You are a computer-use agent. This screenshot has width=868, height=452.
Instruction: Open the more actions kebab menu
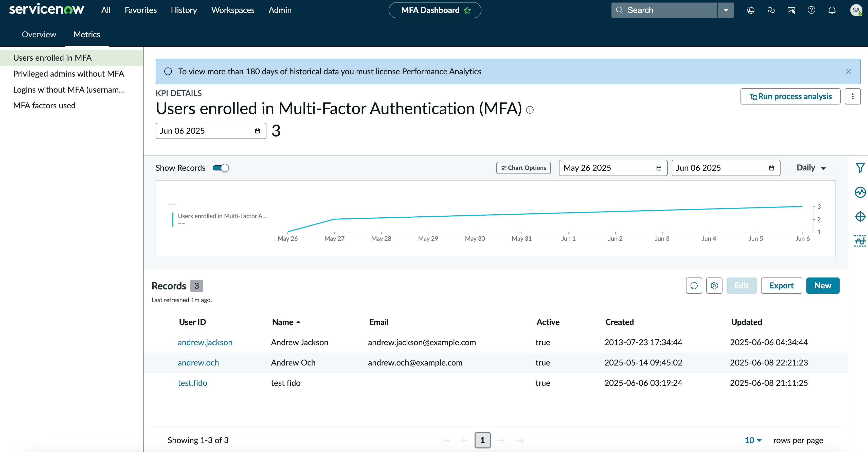[853, 96]
